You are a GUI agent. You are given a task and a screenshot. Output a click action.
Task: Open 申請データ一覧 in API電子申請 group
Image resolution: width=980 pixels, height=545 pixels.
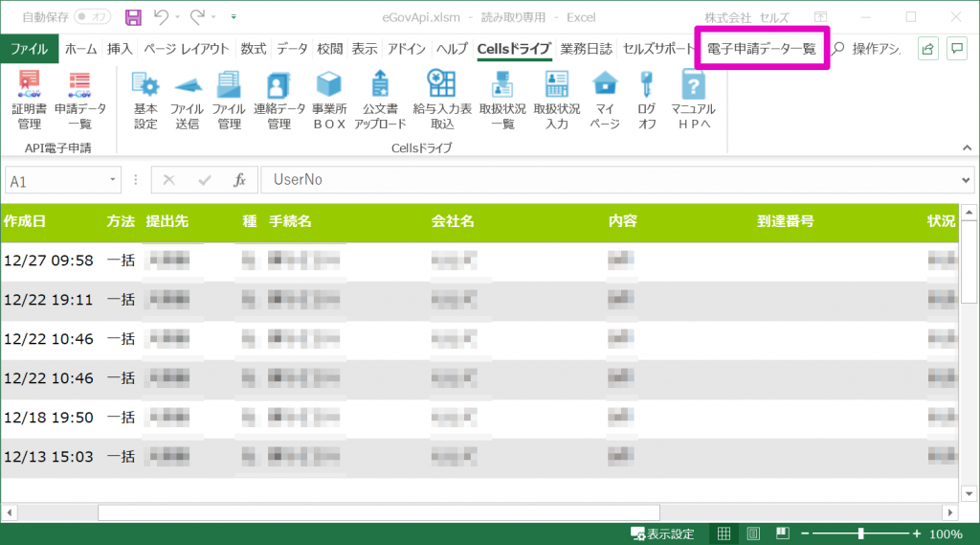pyautogui.click(x=80, y=101)
